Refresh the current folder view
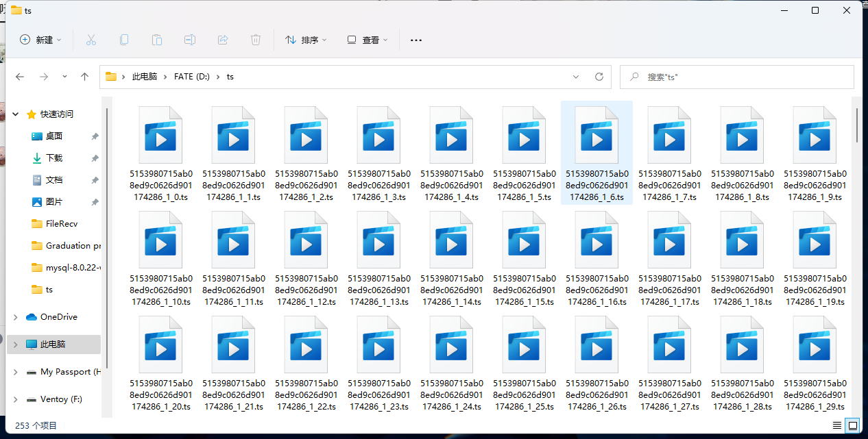This screenshot has width=868, height=439. [x=599, y=77]
